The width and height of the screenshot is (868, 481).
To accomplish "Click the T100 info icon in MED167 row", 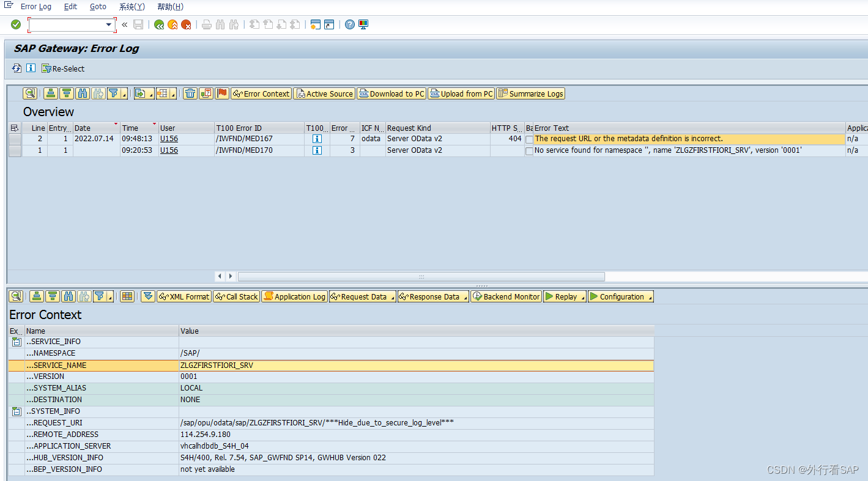I will point(317,139).
